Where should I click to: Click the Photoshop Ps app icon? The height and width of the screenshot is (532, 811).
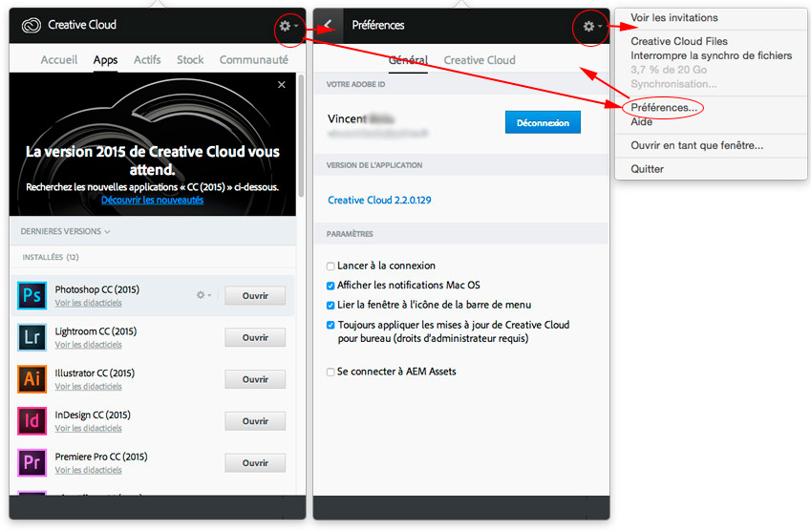point(32,295)
